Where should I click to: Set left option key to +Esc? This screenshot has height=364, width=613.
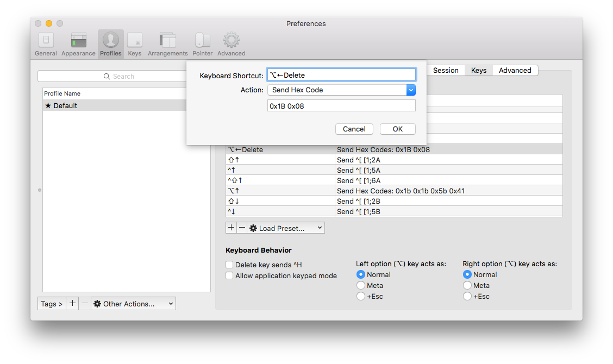point(360,296)
